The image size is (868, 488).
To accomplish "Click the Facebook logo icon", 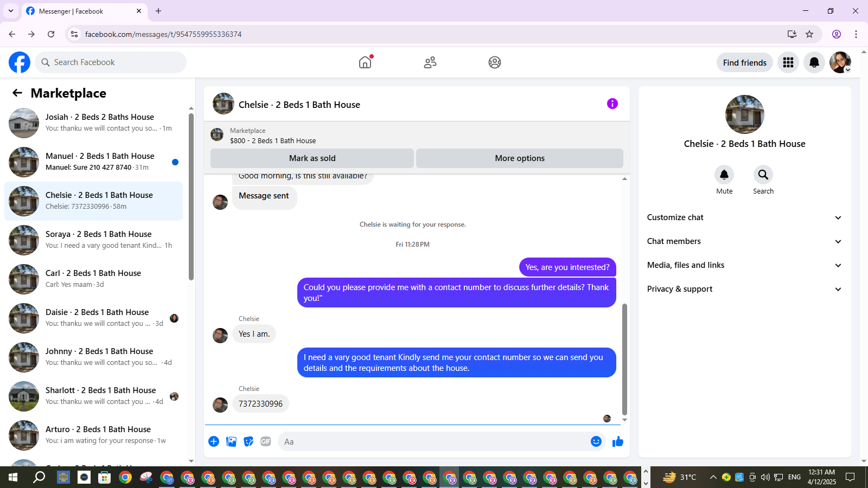I will pos(20,62).
